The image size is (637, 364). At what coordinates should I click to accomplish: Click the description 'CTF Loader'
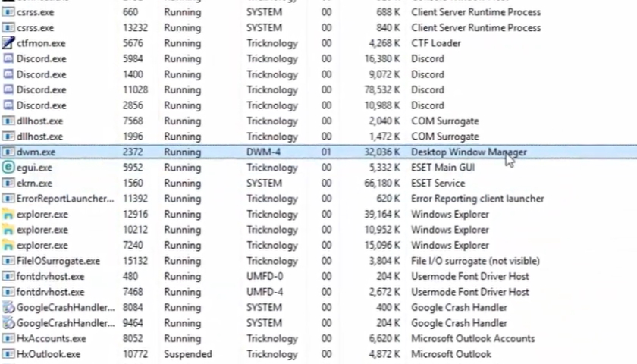436,43
